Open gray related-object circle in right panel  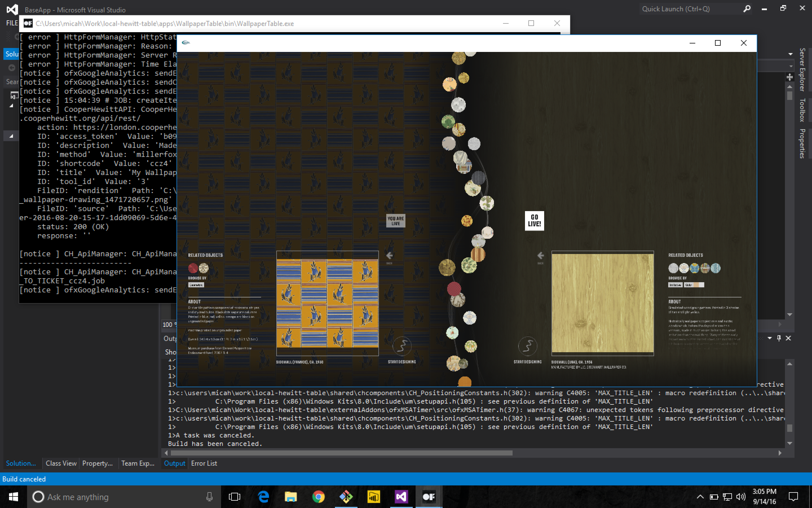coord(673,268)
